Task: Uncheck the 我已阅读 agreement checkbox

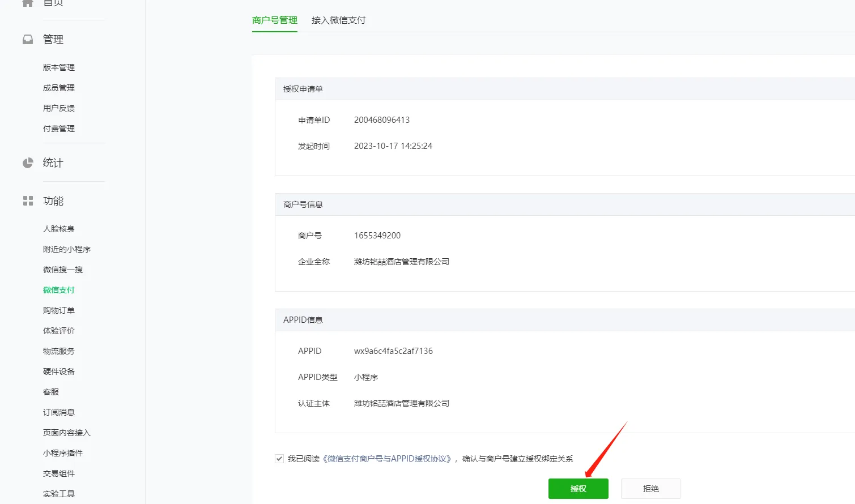Action: (279, 458)
